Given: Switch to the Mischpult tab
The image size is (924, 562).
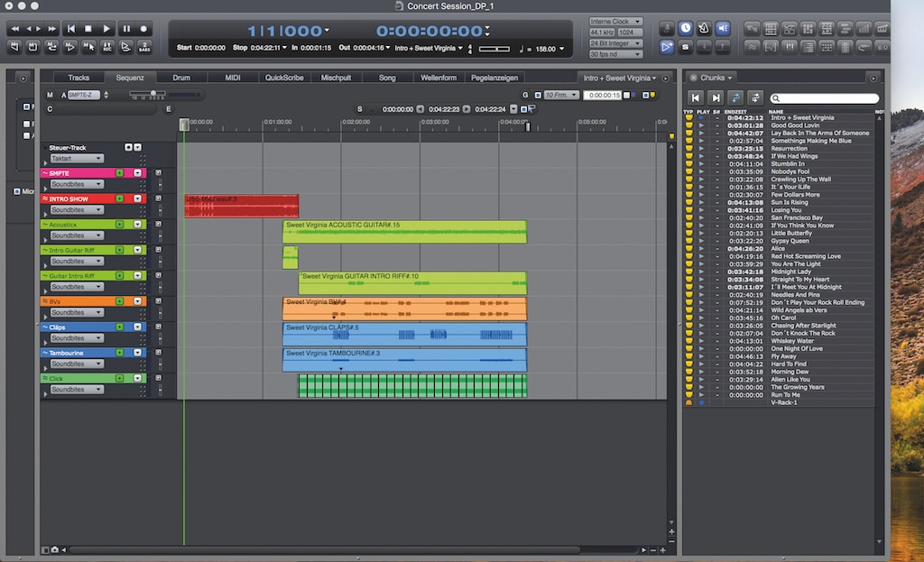Looking at the screenshot, I should (x=336, y=78).
